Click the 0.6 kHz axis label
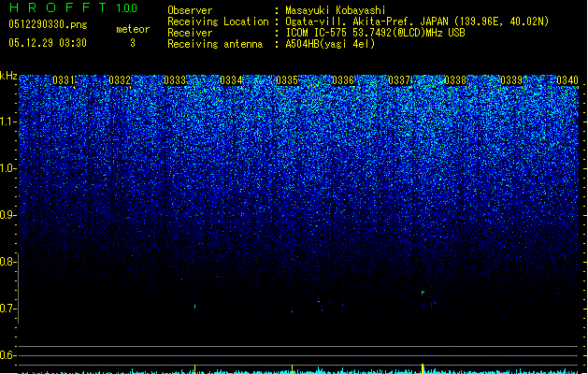This screenshot has height=374, width=588. (x=7, y=355)
